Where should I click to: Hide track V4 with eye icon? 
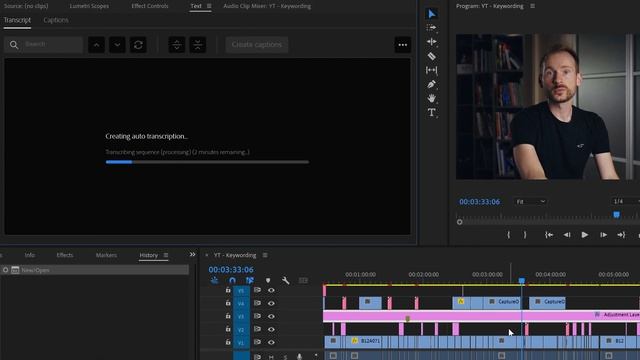(271, 303)
